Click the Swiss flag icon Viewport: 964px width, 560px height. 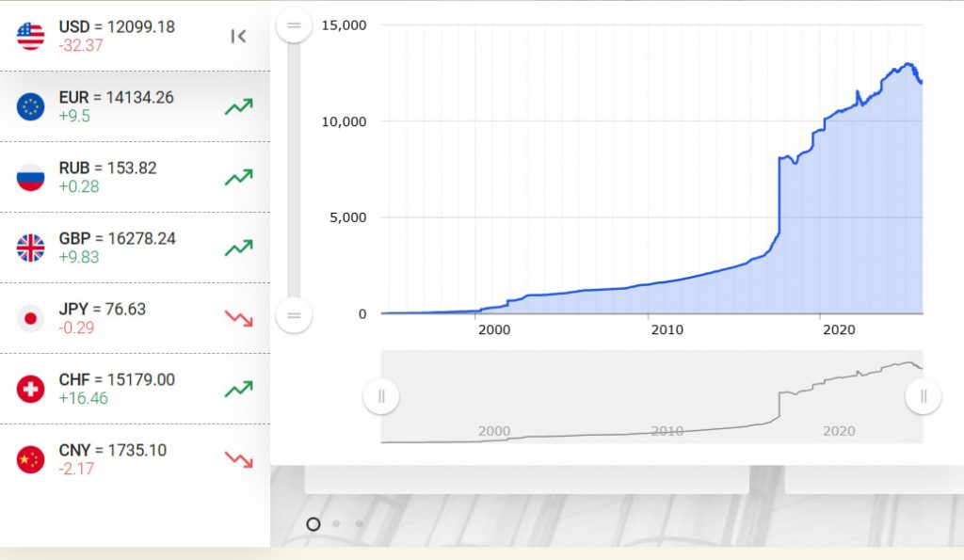pos(30,389)
